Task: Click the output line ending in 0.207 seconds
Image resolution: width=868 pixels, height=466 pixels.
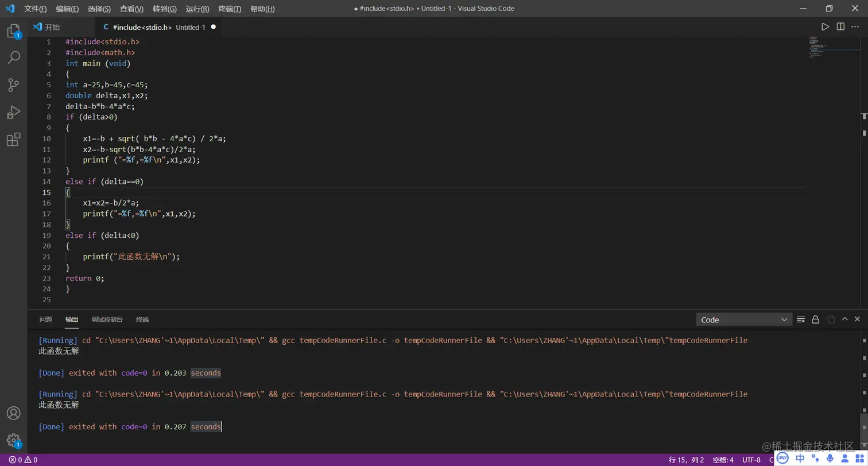Action: tap(130, 427)
